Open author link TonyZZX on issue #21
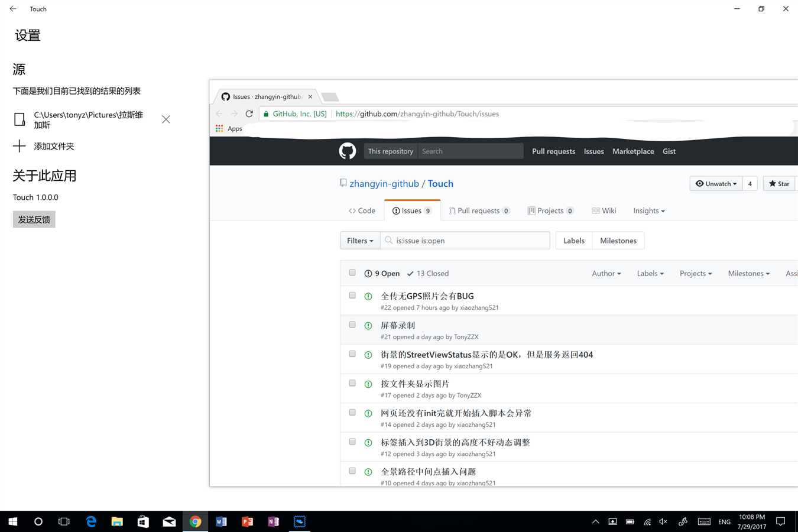The image size is (798, 532). [x=466, y=337]
